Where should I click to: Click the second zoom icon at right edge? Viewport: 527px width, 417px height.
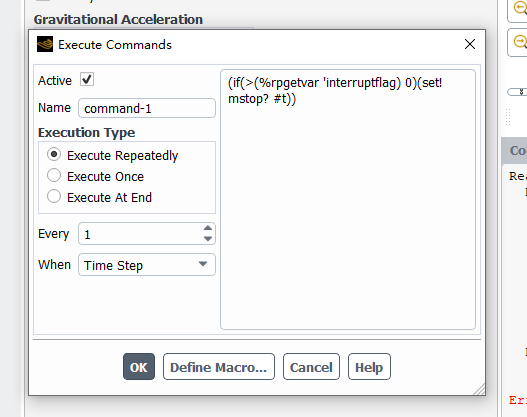(x=520, y=42)
